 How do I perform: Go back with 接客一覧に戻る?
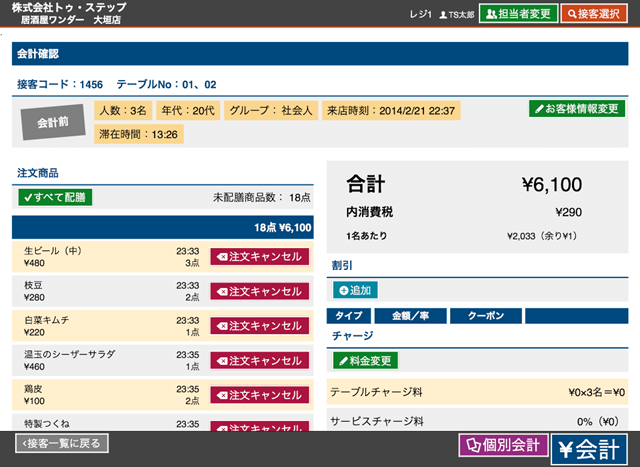(61, 443)
